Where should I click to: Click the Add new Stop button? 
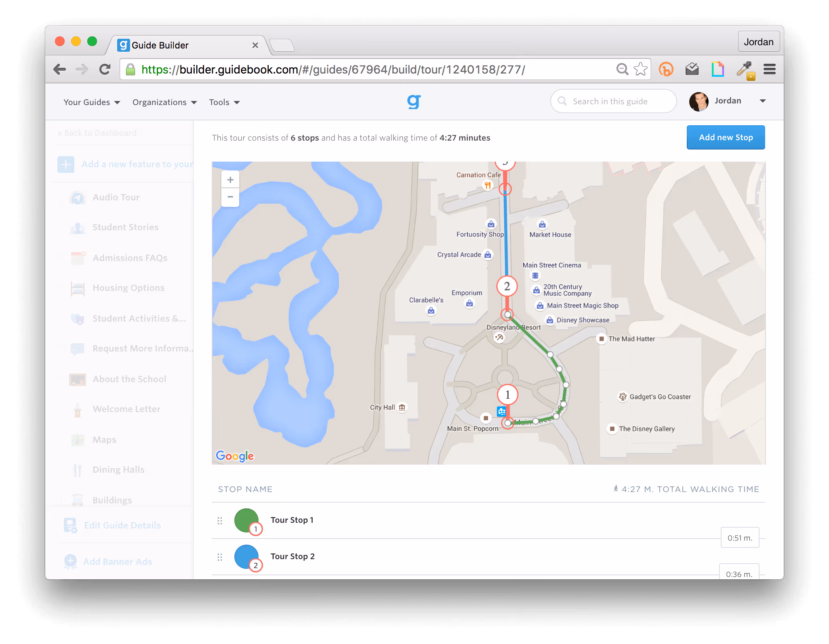[x=726, y=137]
